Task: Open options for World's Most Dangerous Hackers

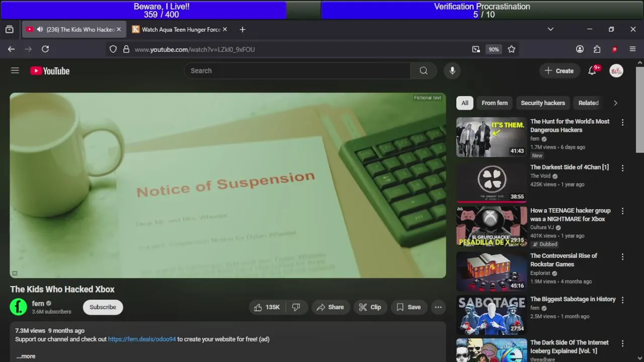Action: (x=622, y=123)
